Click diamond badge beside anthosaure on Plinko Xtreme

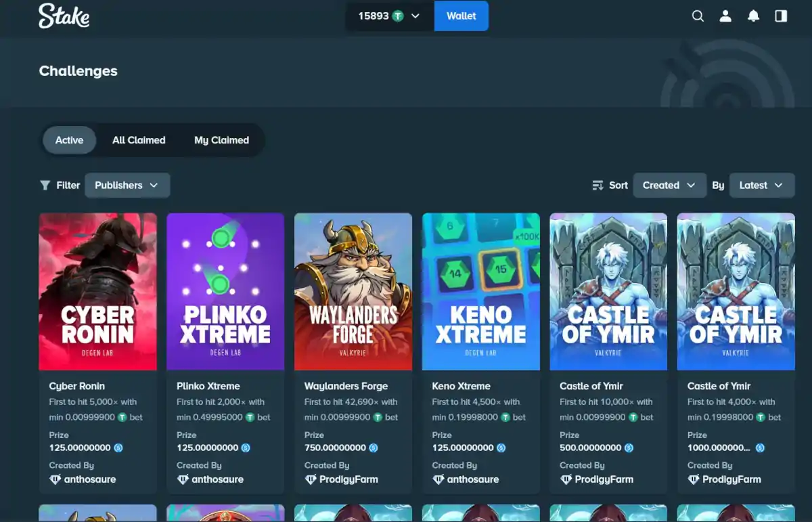(x=183, y=479)
